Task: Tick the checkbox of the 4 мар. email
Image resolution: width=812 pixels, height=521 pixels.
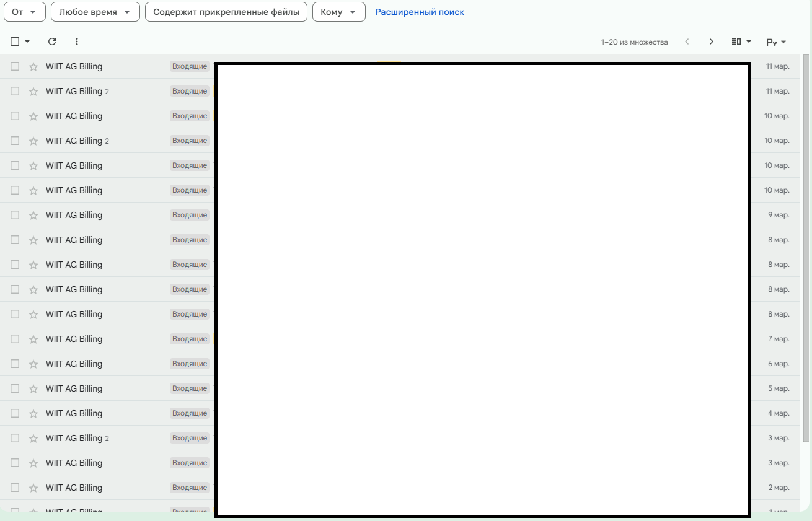Action: [x=15, y=413]
